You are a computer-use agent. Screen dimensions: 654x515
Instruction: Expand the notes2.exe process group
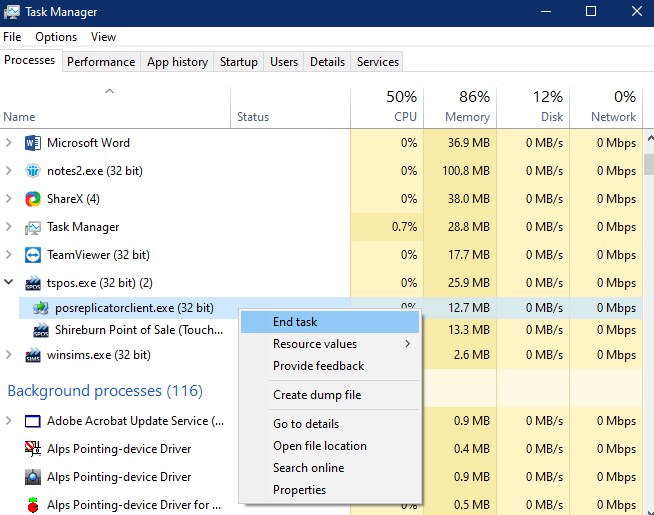[8, 171]
